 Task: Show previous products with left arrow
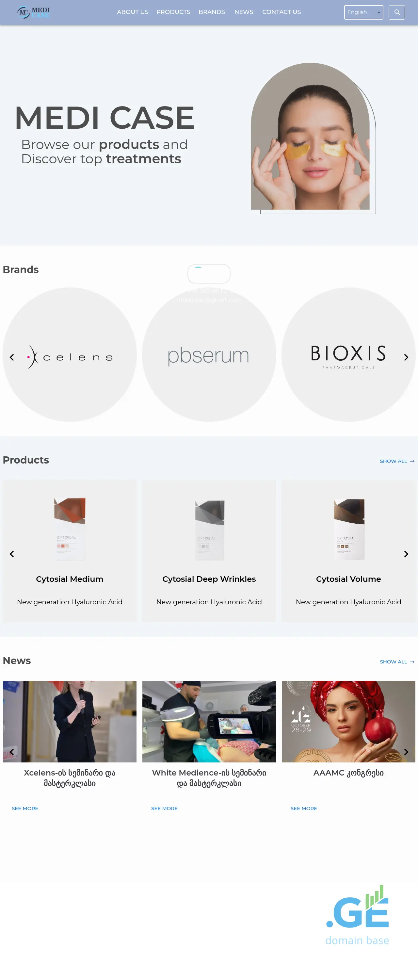(x=12, y=554)
